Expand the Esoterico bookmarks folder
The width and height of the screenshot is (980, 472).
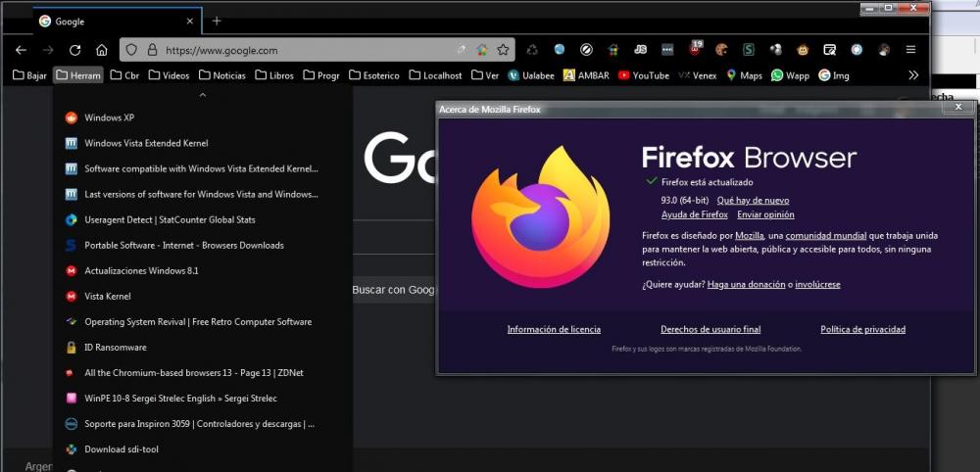[x=373, y=75]
